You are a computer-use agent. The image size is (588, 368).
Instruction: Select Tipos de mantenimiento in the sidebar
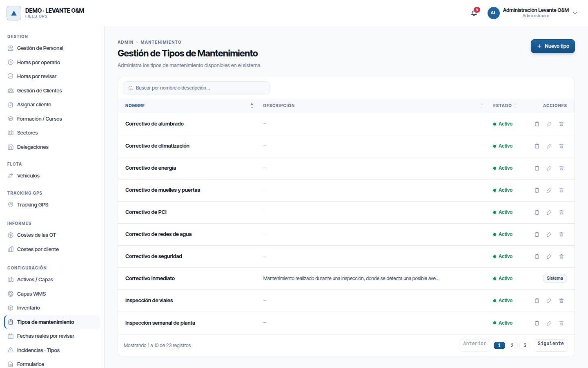(x=52, y=322)
